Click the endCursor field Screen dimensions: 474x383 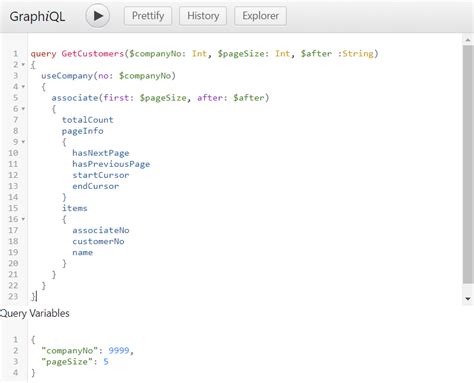(x=95, y=186)
